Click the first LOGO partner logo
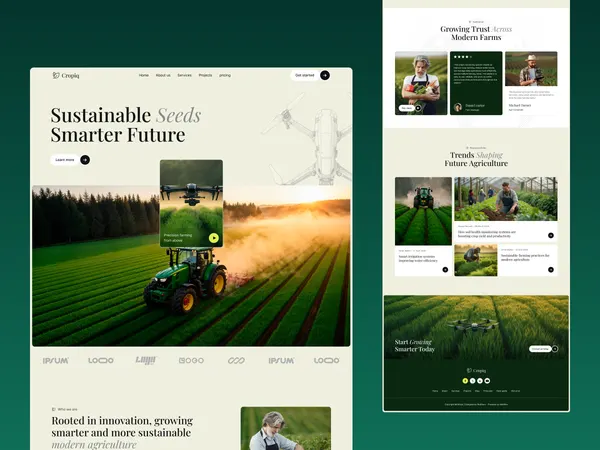Screen dimensions: 600x450 tap(101, 360)
